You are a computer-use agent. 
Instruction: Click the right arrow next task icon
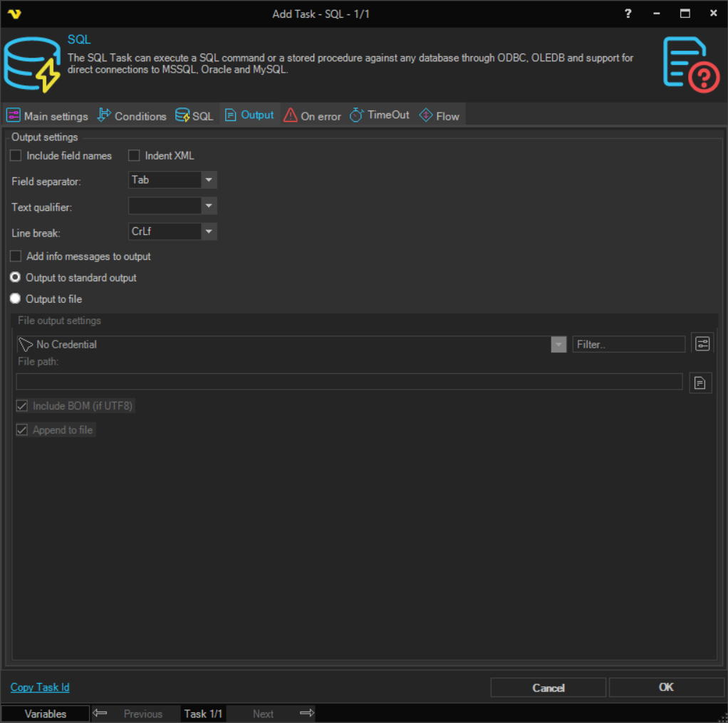(306, 713)
